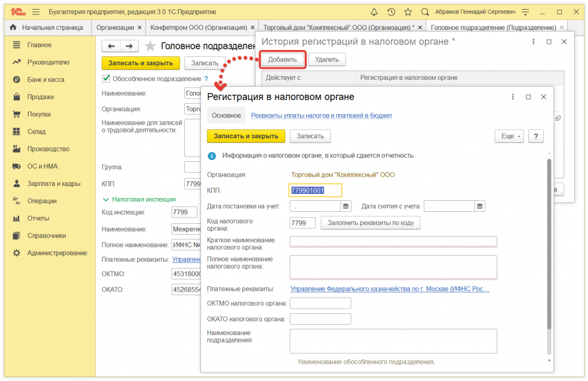Click the notifications bell icon
This screenshot has height=381, width=588.
tap(374, 11)
